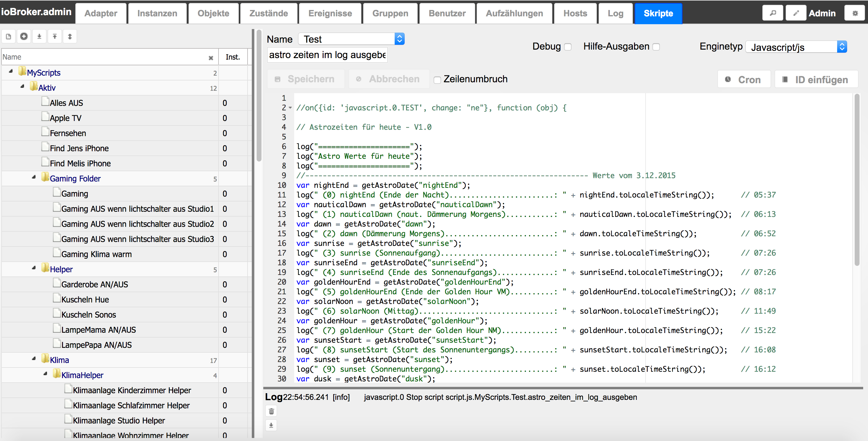Viewport: 868px width, 441px height.
Task: Clear the Name filter with the x icon
Action: 211,58
